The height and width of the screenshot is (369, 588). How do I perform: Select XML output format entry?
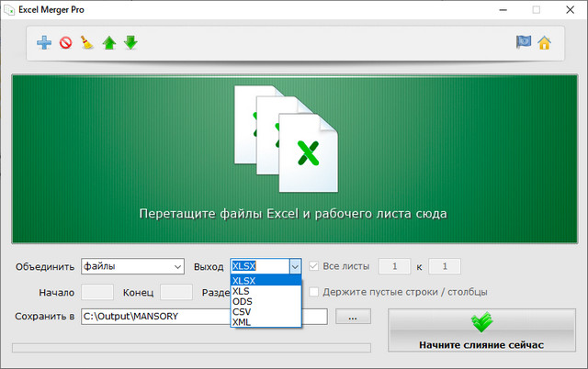242,322
